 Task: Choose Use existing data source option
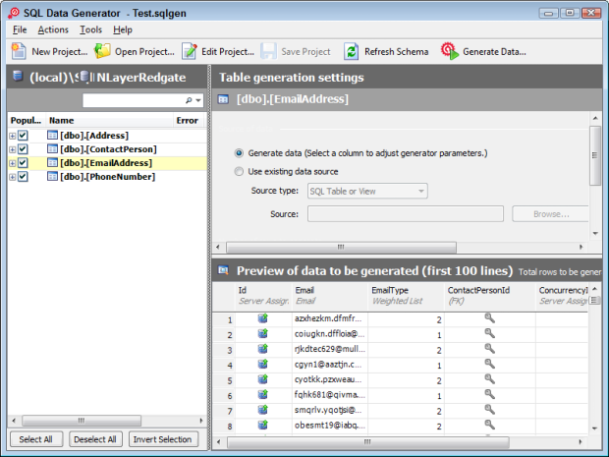click(239, 171)
